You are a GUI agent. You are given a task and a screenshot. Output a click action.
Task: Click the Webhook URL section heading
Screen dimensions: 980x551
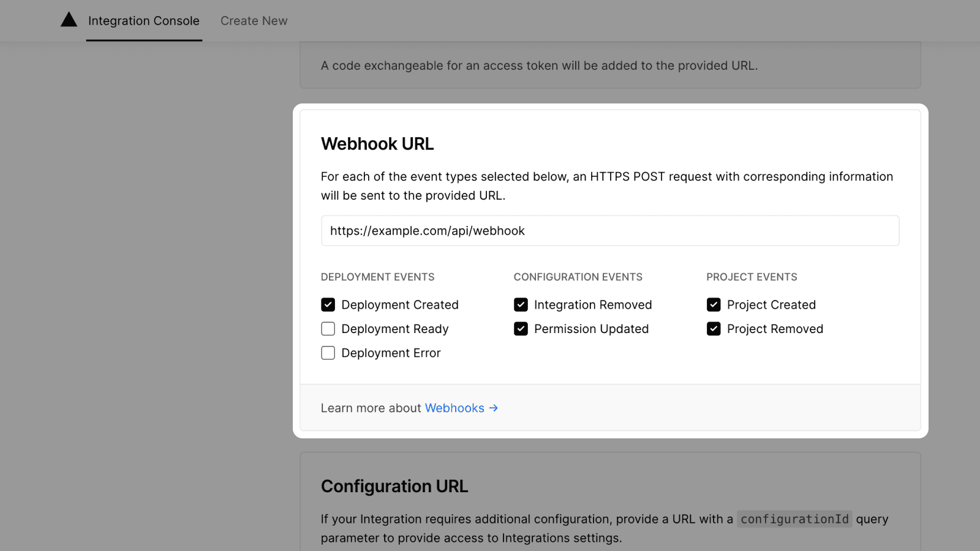(377, 144)
